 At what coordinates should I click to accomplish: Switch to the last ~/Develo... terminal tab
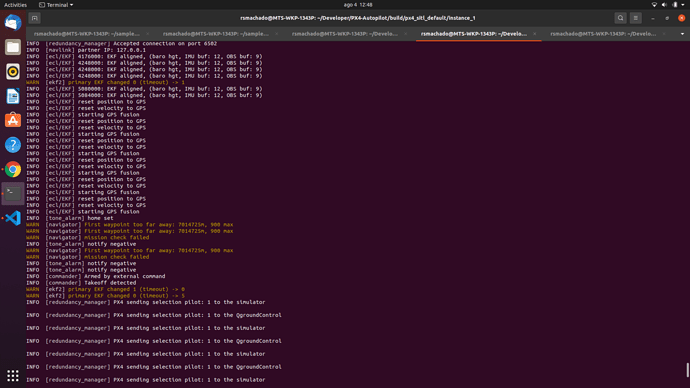coord(603,34)
